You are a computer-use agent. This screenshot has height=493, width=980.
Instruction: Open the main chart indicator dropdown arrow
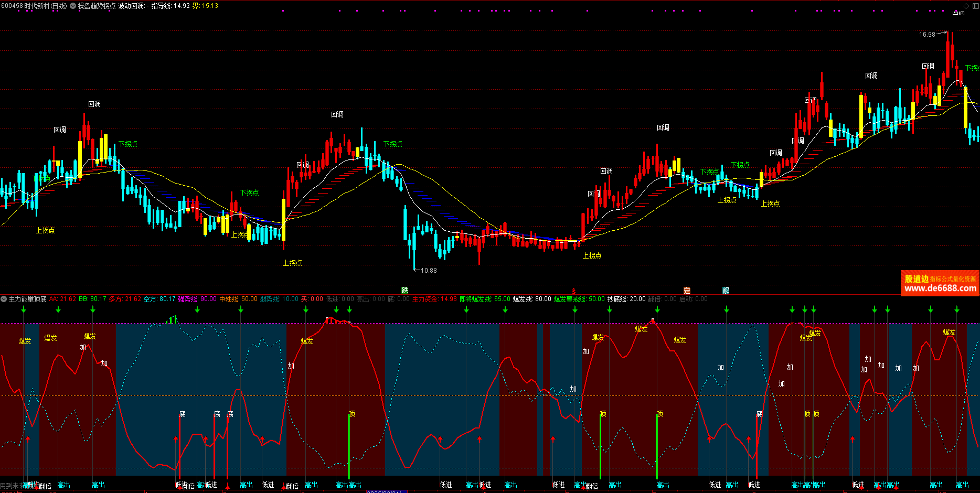coord(72,6)
